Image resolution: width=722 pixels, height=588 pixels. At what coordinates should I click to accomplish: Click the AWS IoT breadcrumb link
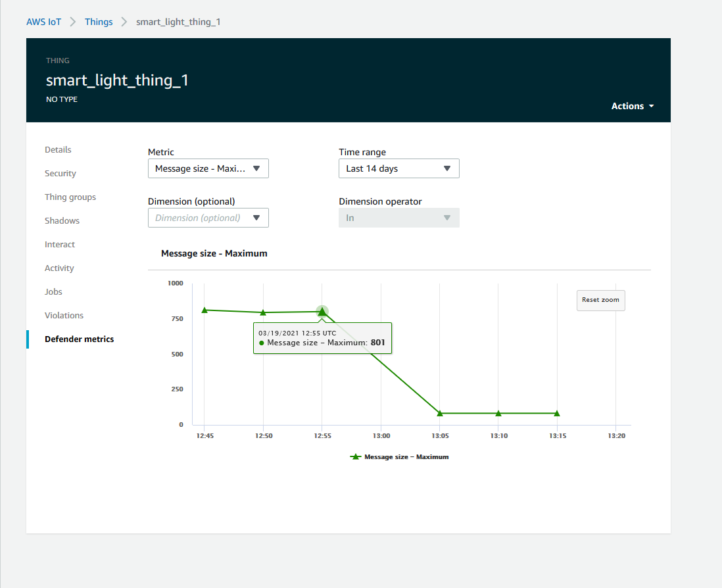pyautogui.click(x=43, y=21)
